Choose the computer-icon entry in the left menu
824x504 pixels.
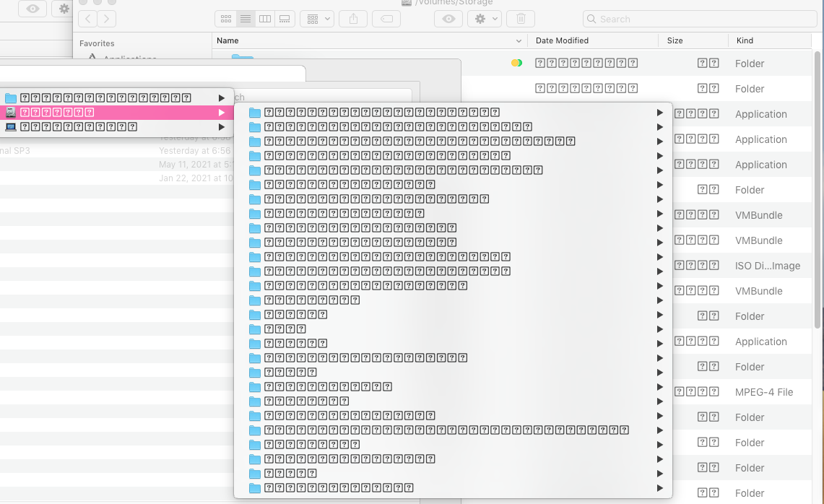[117, 126]
